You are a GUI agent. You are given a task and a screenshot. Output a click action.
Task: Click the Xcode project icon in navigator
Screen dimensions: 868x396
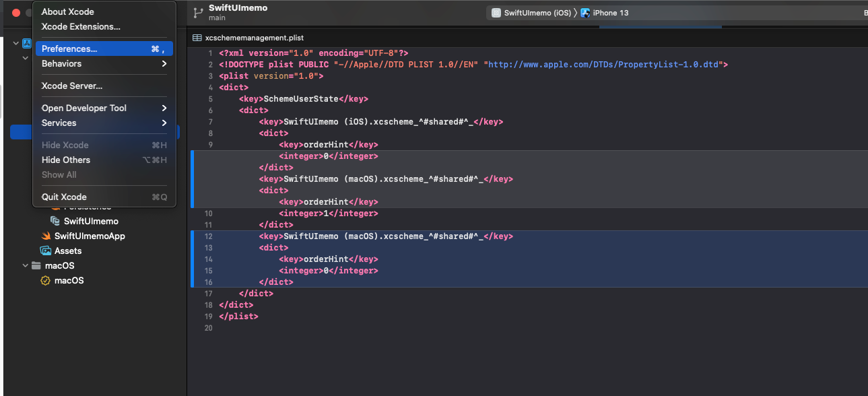click(x=27, y=43)
